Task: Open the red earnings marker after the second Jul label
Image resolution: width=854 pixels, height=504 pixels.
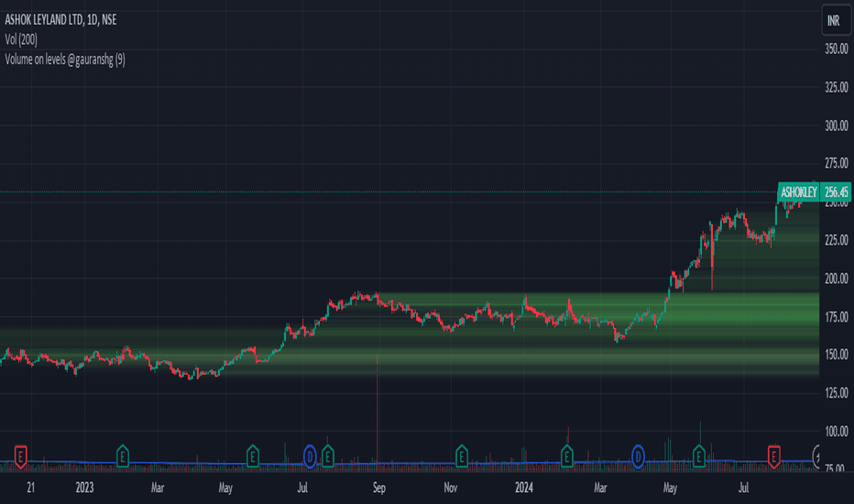Action: coord(773,456)
